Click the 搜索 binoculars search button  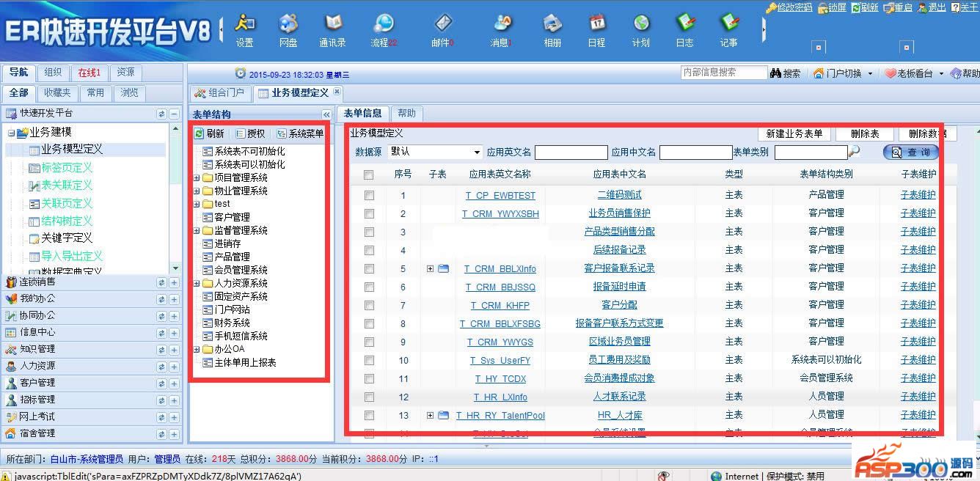click(786, 73)
